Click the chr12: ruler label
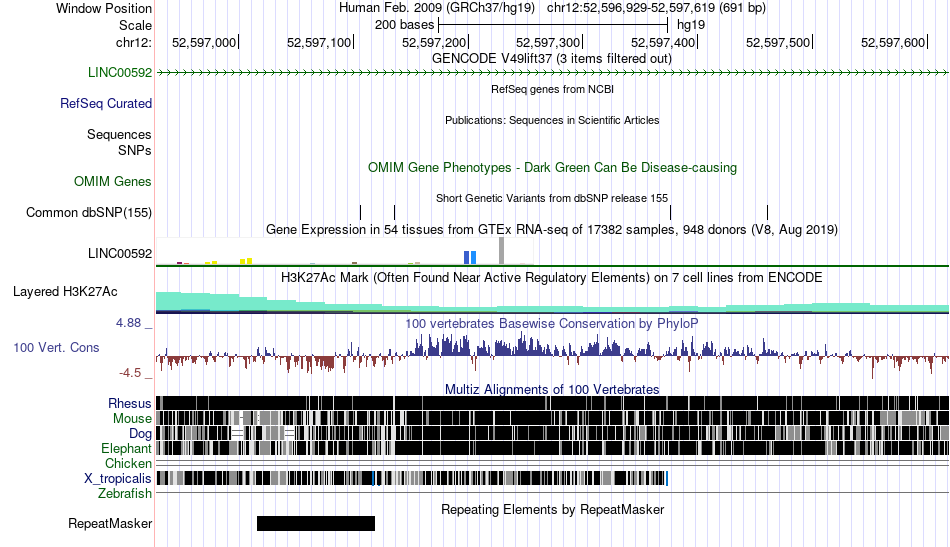950x547 pixels. coord(133,42)
